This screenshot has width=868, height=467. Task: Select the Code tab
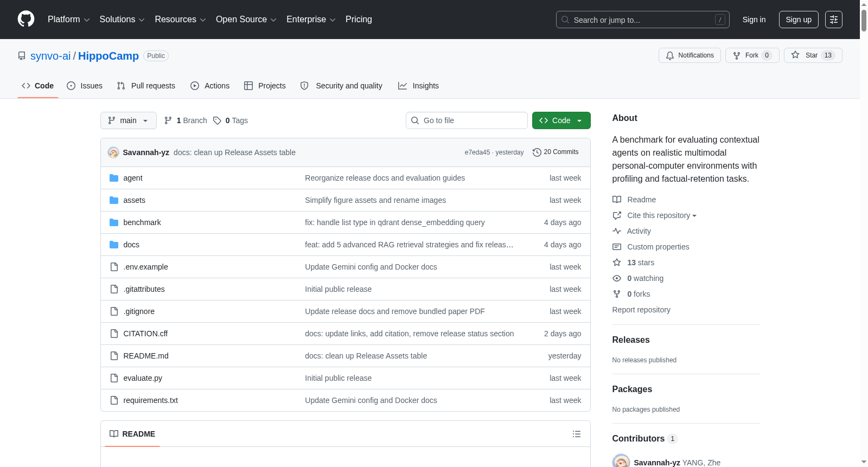click(38, 86)
